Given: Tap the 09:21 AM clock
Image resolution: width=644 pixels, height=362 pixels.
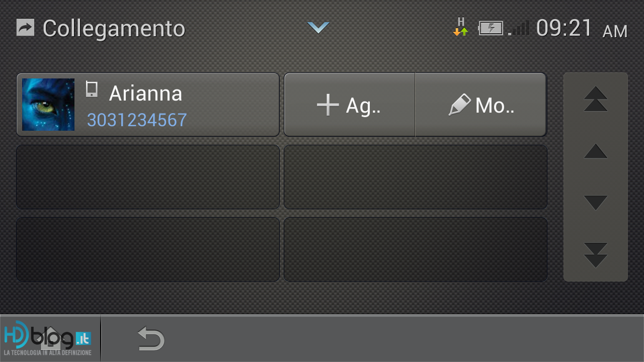Looking at the screenshot, I should click(x=582, y=28).
